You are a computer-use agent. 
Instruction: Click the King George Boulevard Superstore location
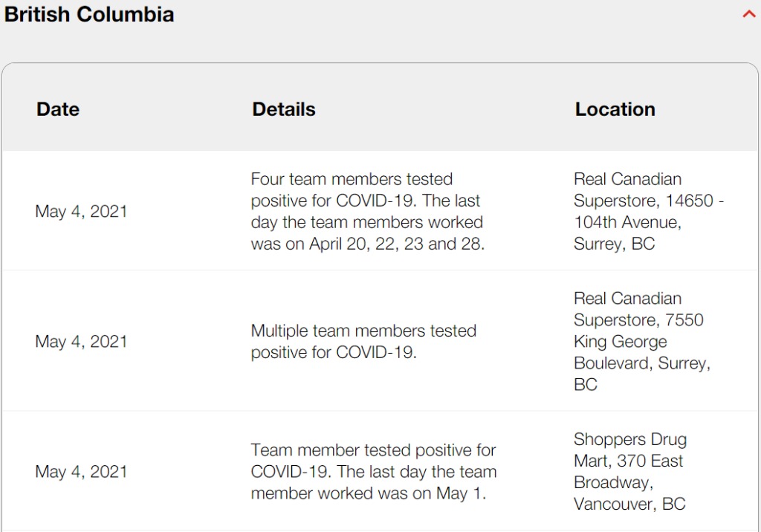[641, 341]
